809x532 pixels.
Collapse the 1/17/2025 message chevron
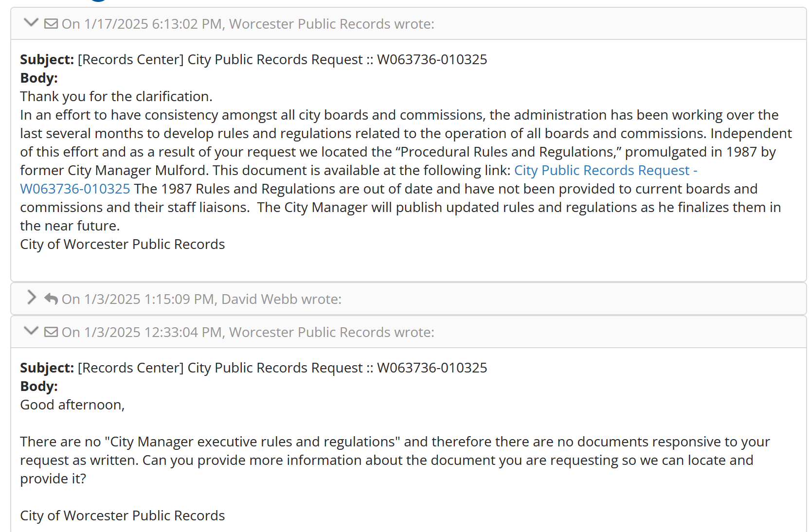31,23
